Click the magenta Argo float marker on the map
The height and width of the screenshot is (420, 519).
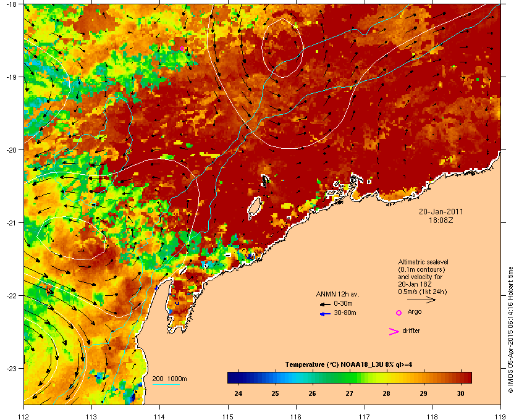point(182,49)
